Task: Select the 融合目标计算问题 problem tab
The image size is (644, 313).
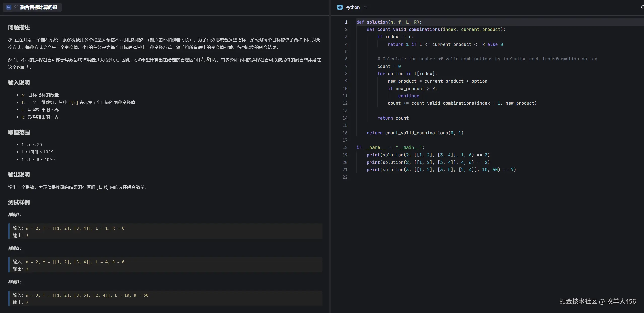Action: point(39,7)
